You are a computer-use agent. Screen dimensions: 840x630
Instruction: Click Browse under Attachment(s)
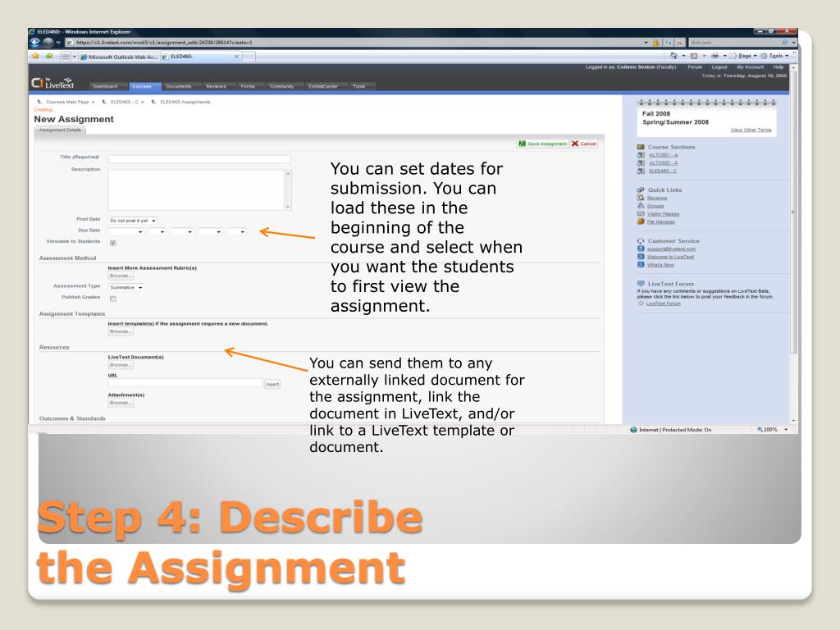(x=121, y=403)
